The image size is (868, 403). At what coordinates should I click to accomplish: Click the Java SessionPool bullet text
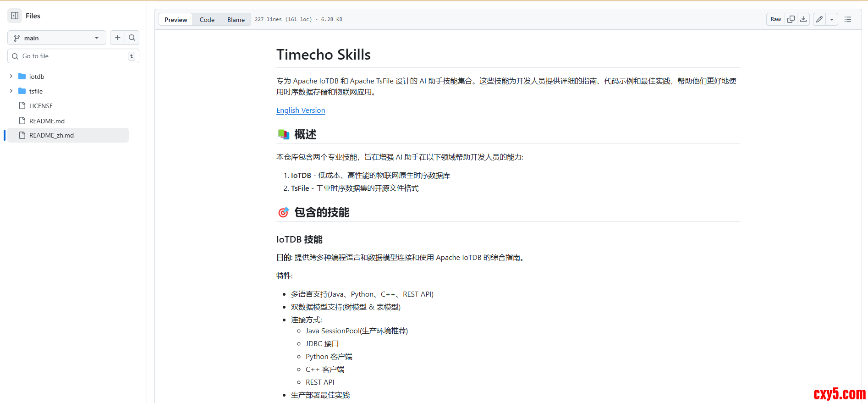click(x=357, y=331)
